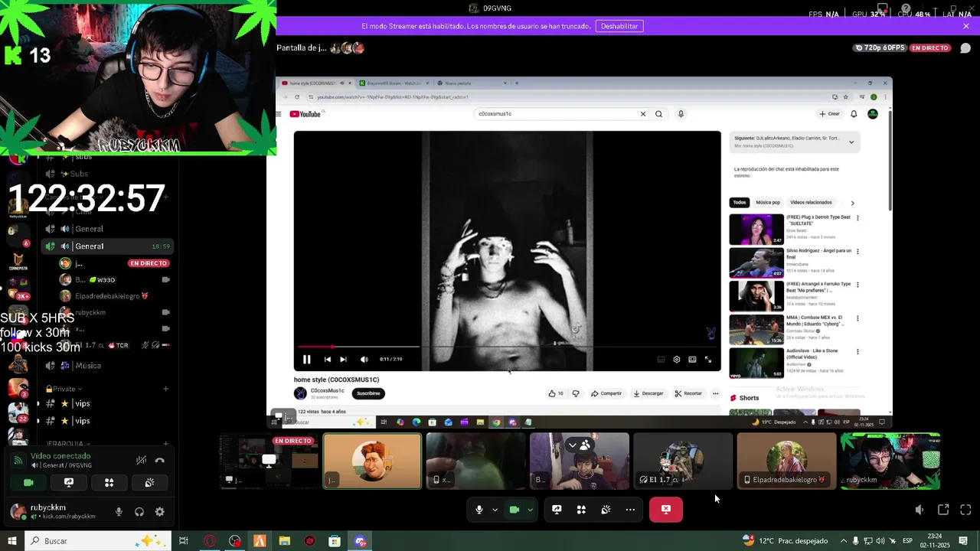Select Música pop filter chip

[768, 203]
